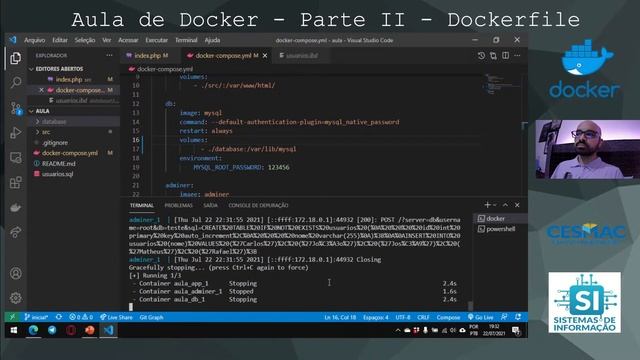Viewport: 640px width, 360px height.
Task: Open the terminal launch profile dropdown
Action: pyautogui.click(x=495, y=205)
